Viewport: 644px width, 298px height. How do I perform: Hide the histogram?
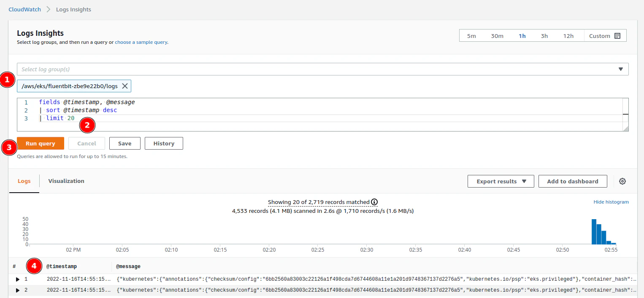pyautogui.click(x=611, y=202)
